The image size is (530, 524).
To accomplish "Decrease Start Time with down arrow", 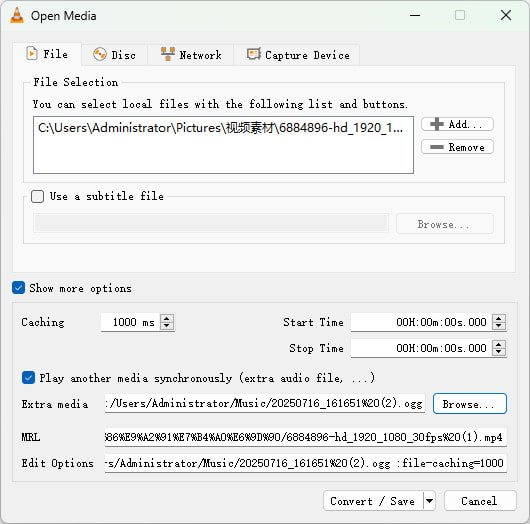I will [499, 326].
